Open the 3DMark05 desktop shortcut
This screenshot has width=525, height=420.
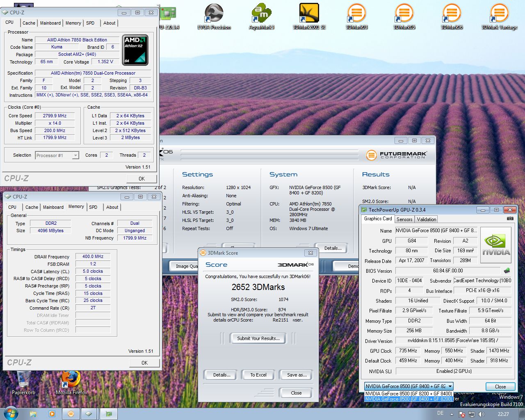pyautogui.click(x=404, y=17)
